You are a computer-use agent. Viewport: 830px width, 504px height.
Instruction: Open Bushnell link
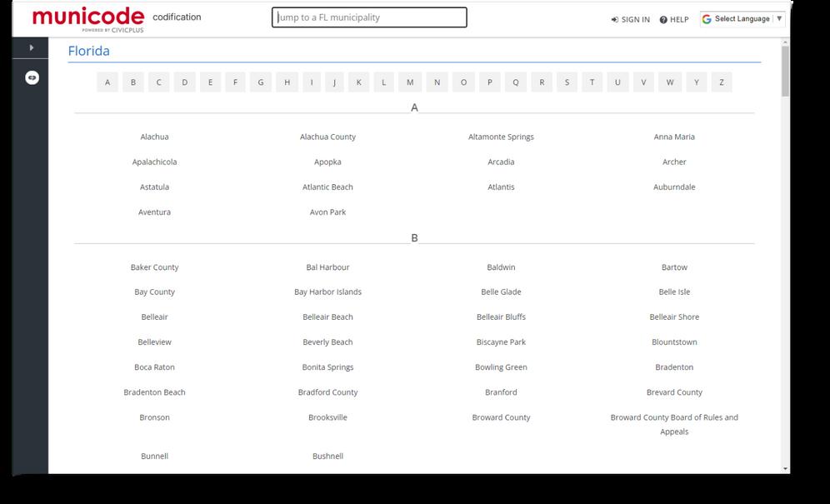[327, 457]
